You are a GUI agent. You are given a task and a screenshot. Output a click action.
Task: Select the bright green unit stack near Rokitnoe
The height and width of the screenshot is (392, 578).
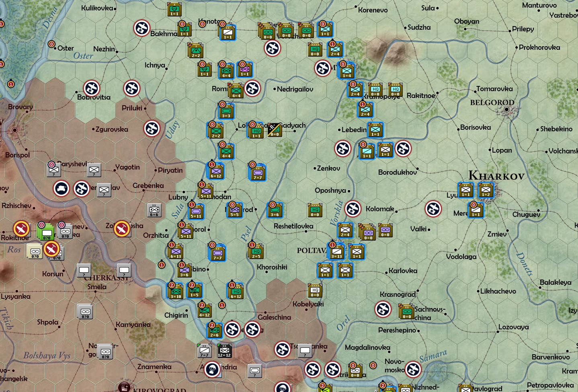pos(46,232)
